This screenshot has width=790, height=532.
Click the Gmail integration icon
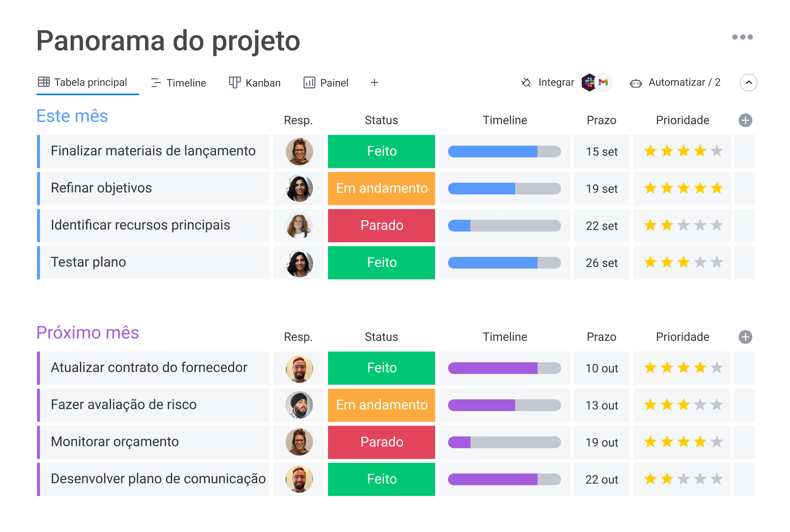604,82
